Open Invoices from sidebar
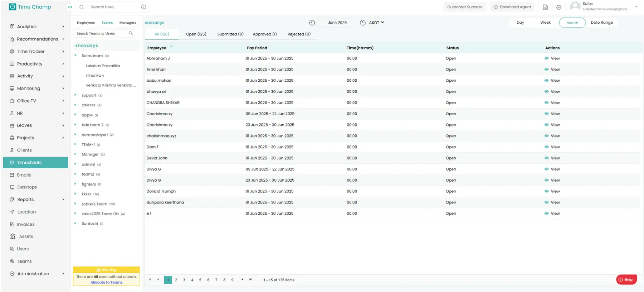Image resolution: width=644 pixels, height=292 pixels. coord(25,224)
